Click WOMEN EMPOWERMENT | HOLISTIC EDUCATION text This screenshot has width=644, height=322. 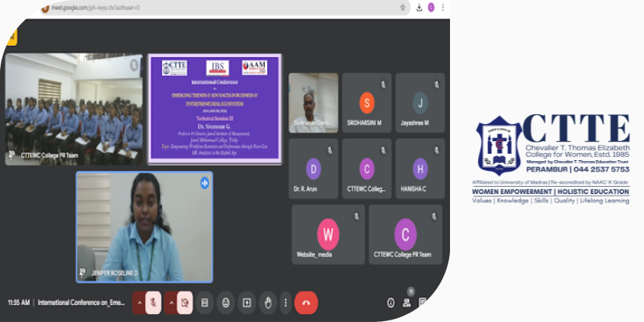coord(551,192)
